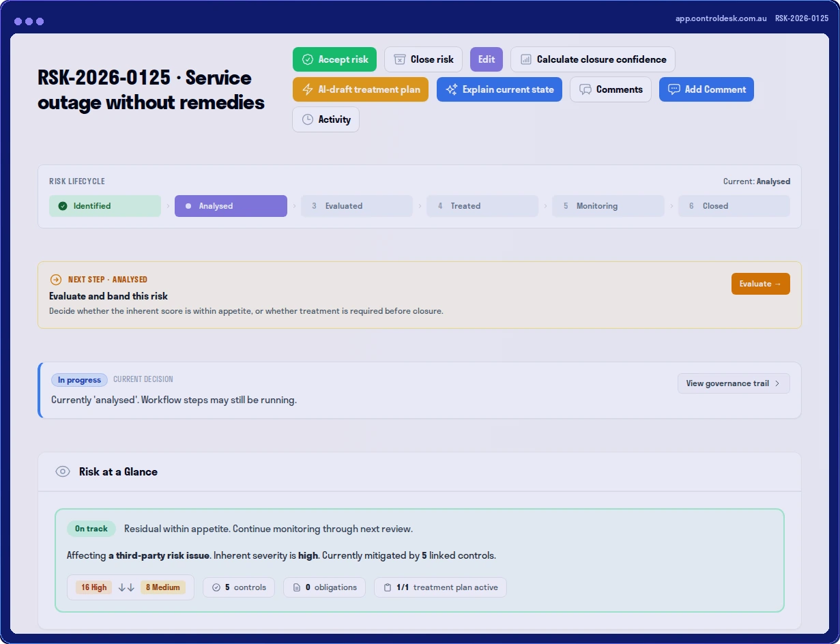The image size is (840, 644).
Task: Select the Identified lifecycle stage
Action: pyautogui.click(x=105, y=206)
